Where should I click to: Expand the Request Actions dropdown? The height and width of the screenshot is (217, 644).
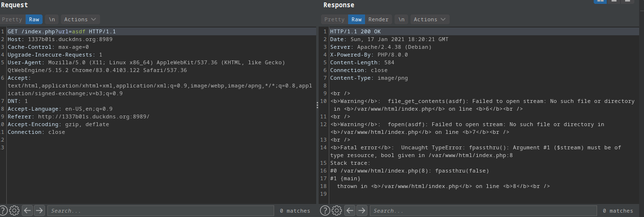pyautogui.click(x=81, y=19)
